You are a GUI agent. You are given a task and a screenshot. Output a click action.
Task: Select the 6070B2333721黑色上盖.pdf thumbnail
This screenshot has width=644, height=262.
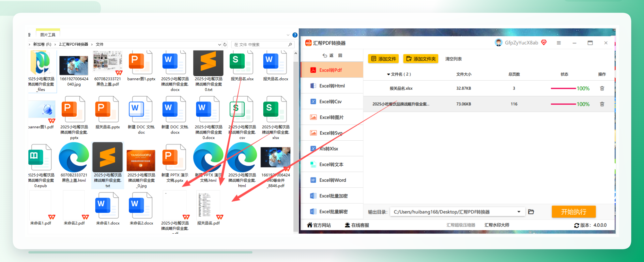tap(108, 63)
